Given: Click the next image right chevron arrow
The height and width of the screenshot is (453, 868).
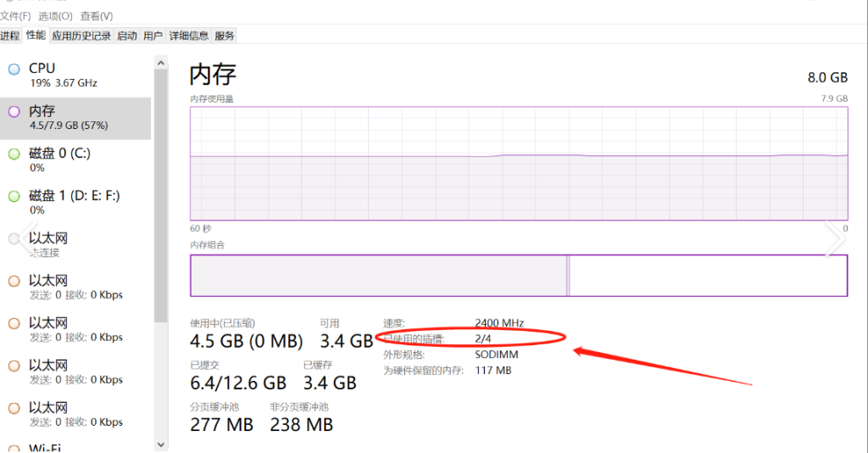Looking at the screenshot, I should tap(835, 238).
